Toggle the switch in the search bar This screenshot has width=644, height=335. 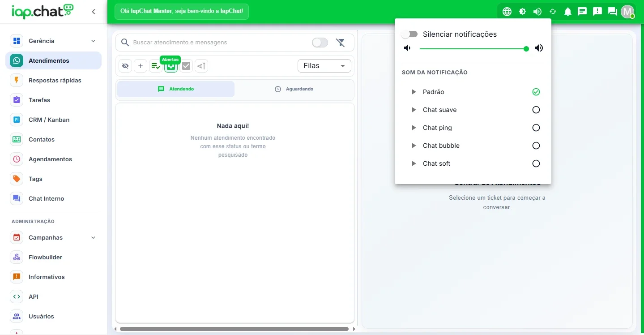click(x=320, y=43)
